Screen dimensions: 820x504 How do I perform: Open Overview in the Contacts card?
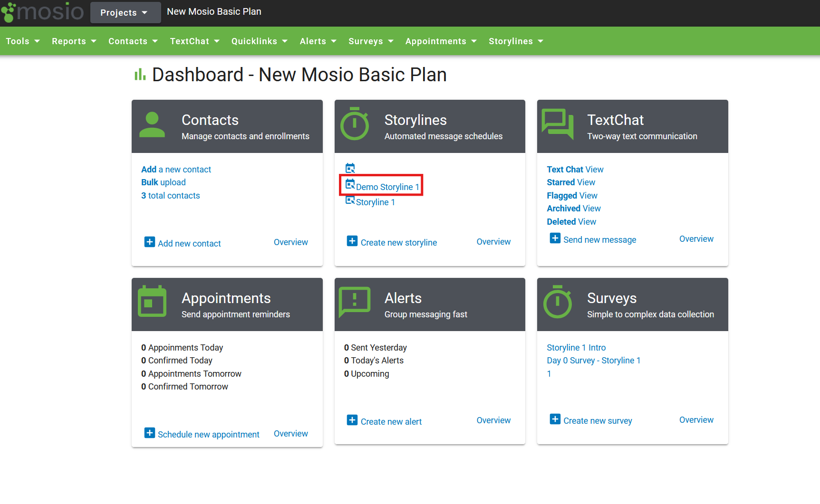[291, 242]
